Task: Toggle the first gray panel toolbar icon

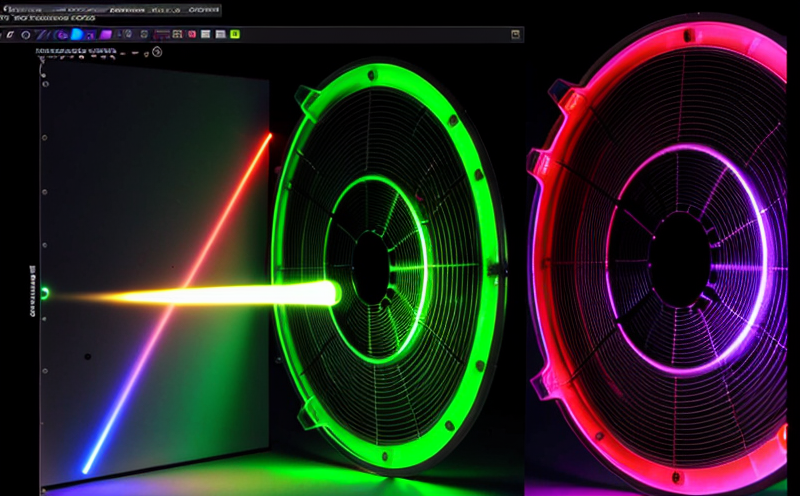Action: (x=205, y=34)
